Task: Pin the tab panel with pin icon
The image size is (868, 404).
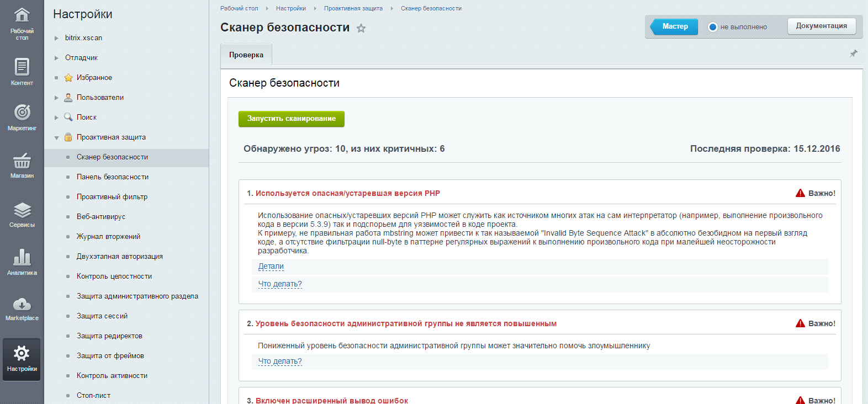Action: coord(854,54)
